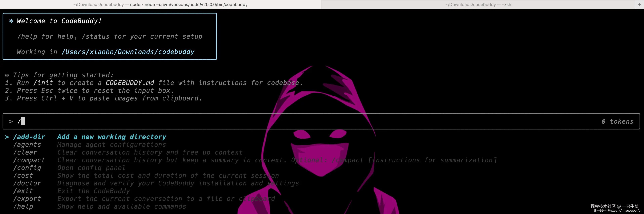This screenshot has width=644, height=214.
Task: Select the /agents command entry
Action: click(x=27, y=145)
